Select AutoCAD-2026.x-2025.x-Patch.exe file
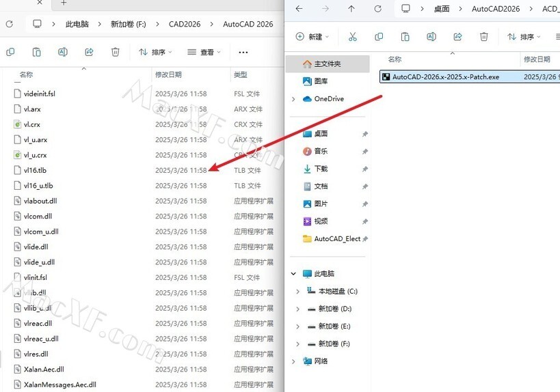 coord(469,76)
